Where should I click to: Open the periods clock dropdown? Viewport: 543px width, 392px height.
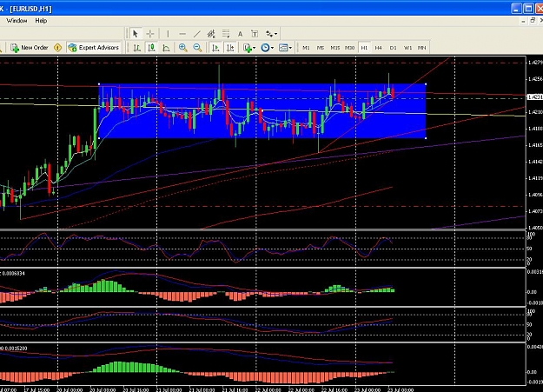coord(267,48)
